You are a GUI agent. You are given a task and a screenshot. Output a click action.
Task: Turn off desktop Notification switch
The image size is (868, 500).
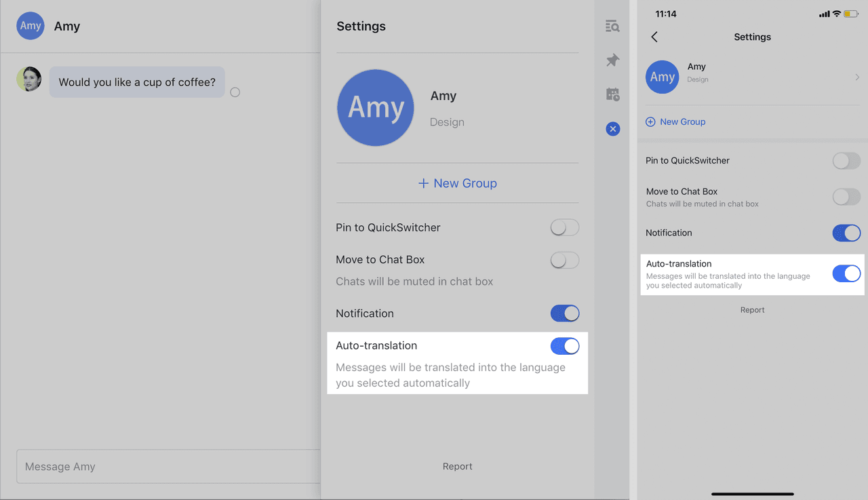click(x=565, y=313)
